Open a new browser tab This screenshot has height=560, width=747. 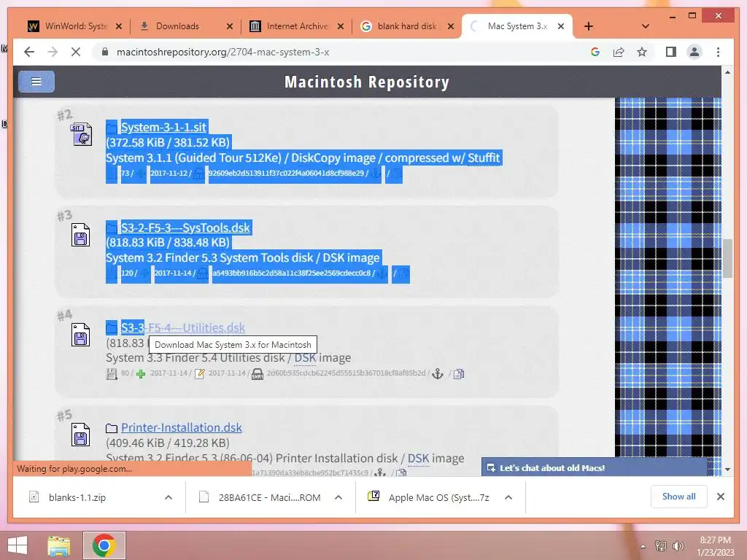coord(589,26)
